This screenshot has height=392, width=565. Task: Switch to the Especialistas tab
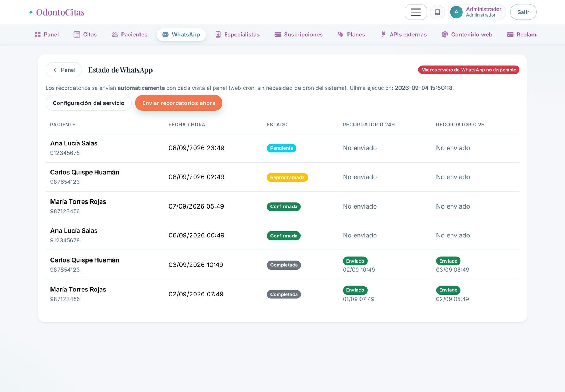click(x=238, y=35)
